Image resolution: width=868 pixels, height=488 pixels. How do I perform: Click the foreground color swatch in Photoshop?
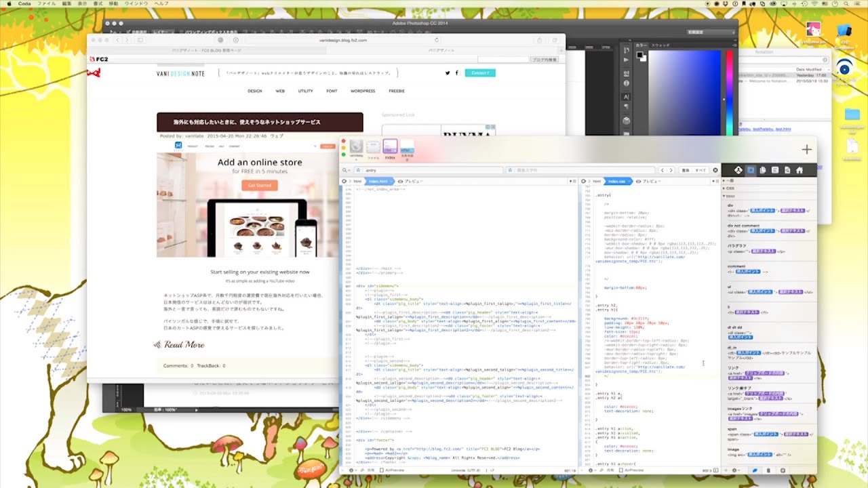(x=640, y=56)
